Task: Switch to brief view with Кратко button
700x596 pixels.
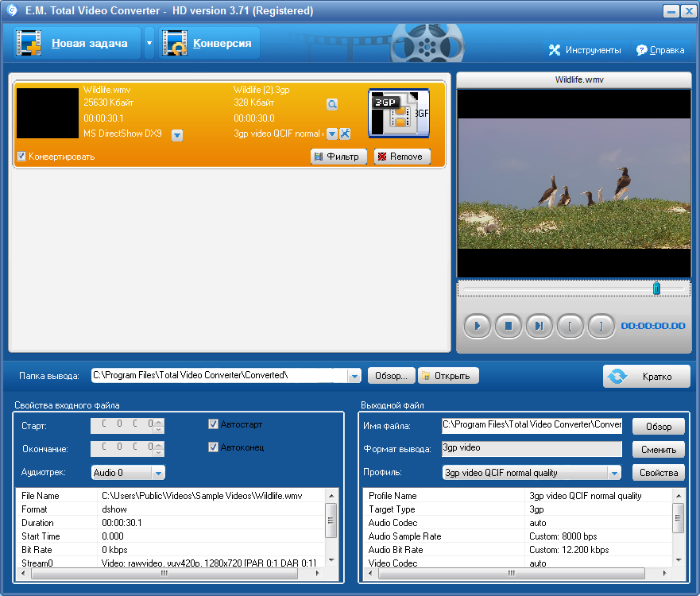Action: pyautogui.click(x=647, y=377)
